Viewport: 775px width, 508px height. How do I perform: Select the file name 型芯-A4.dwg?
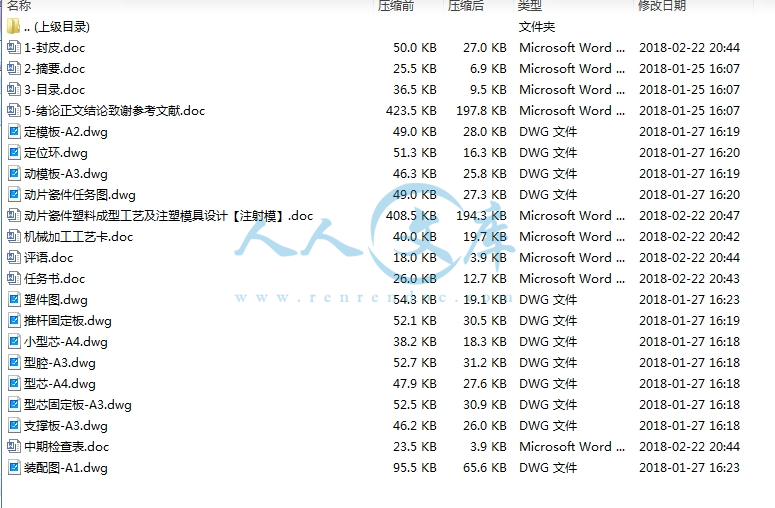click(60, 384)
